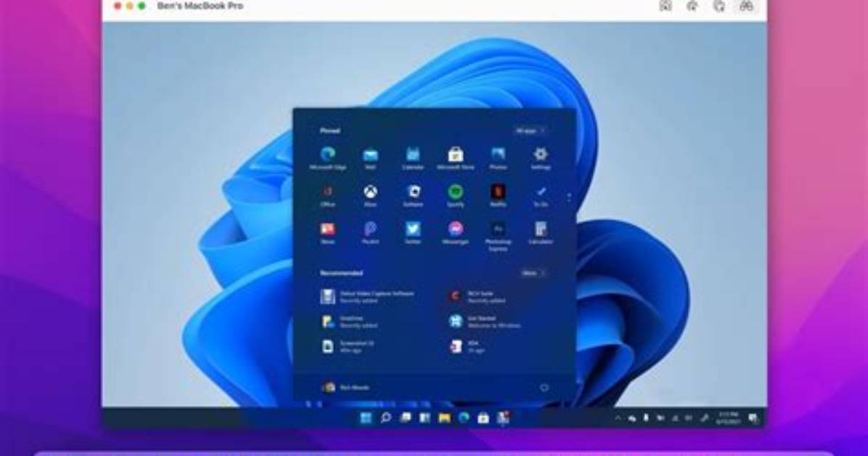The image size is (868, 456).
Task: Open File Explorer from the taskbar
Action: point(444,418)
